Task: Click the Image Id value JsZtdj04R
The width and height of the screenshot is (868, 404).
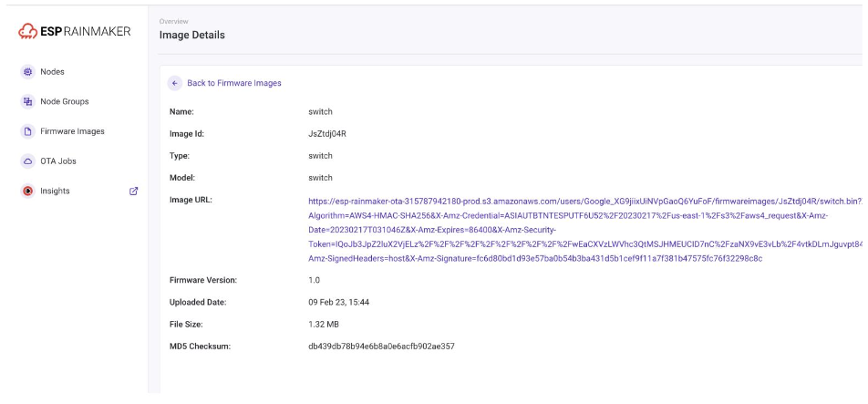Action: point(327,134)
